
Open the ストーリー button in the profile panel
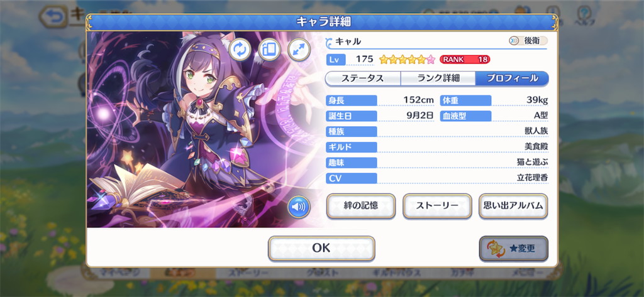pos(437,205)
